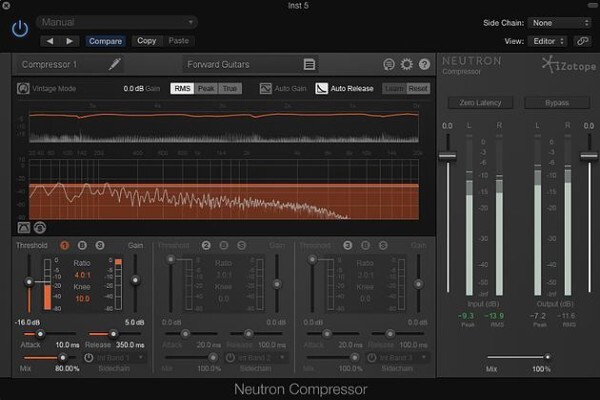Click the circular detection filter icon below the graph
This screenshot has width=600, height=400.
(x=40, y=228)
